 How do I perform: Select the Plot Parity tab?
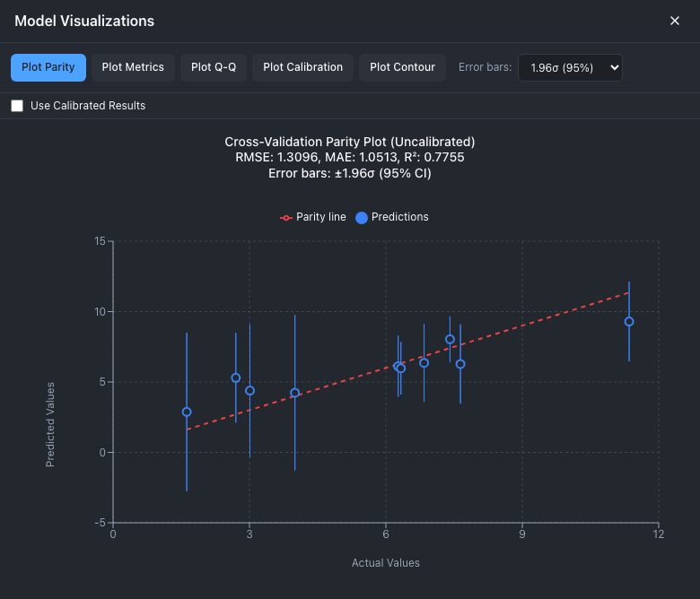pos(48,67)
